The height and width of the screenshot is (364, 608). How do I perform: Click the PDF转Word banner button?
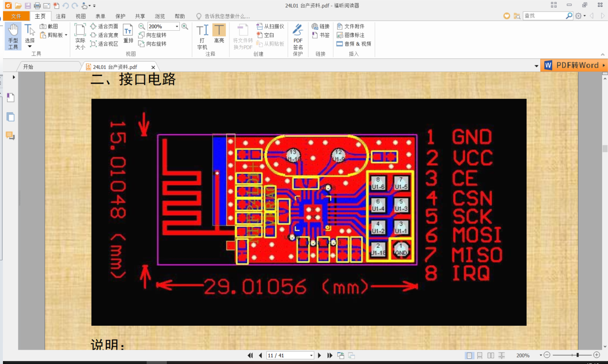tap(574, 65)
